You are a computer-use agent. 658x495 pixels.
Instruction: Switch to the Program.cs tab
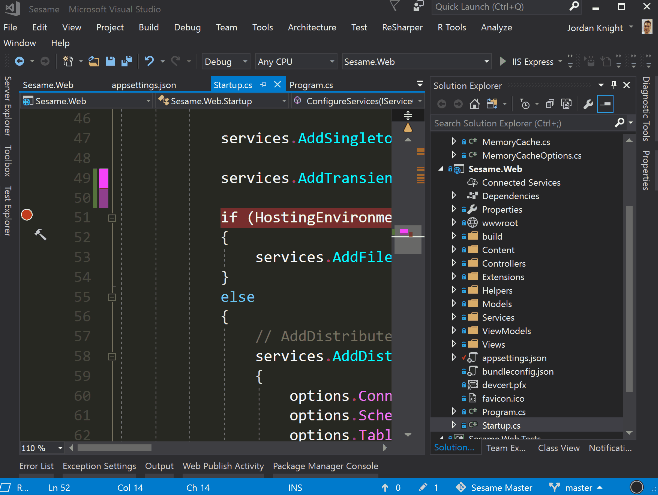[x=310, y=85]
